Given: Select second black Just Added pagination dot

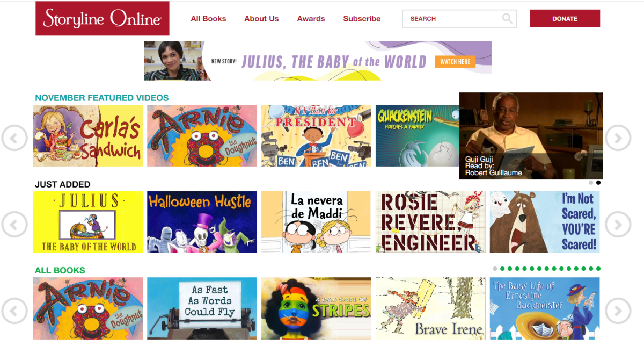Looking at the screenshot, I should pyautogui.click(x=598, y=183).
